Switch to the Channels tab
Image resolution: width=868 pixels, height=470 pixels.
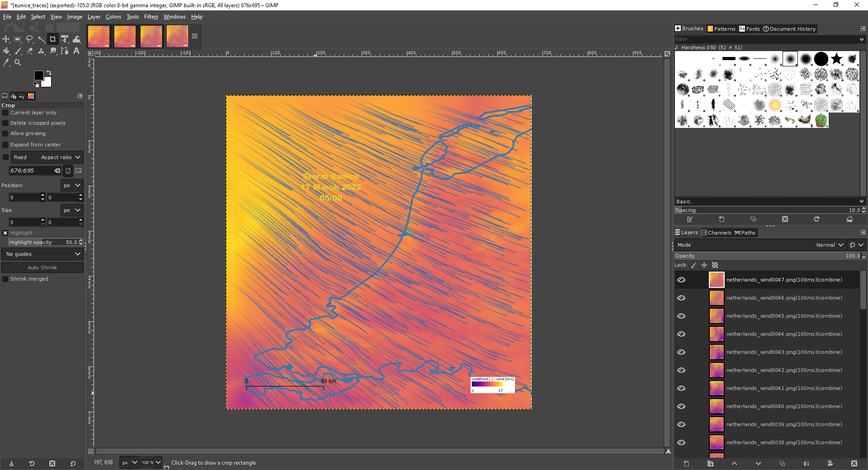[716, 233]
